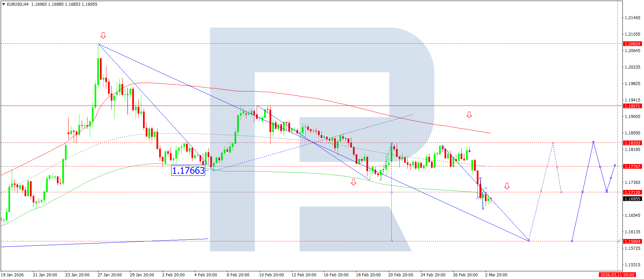
Task: Click the red arrow right of the 2 Mar candles
Action: (507, 186)
